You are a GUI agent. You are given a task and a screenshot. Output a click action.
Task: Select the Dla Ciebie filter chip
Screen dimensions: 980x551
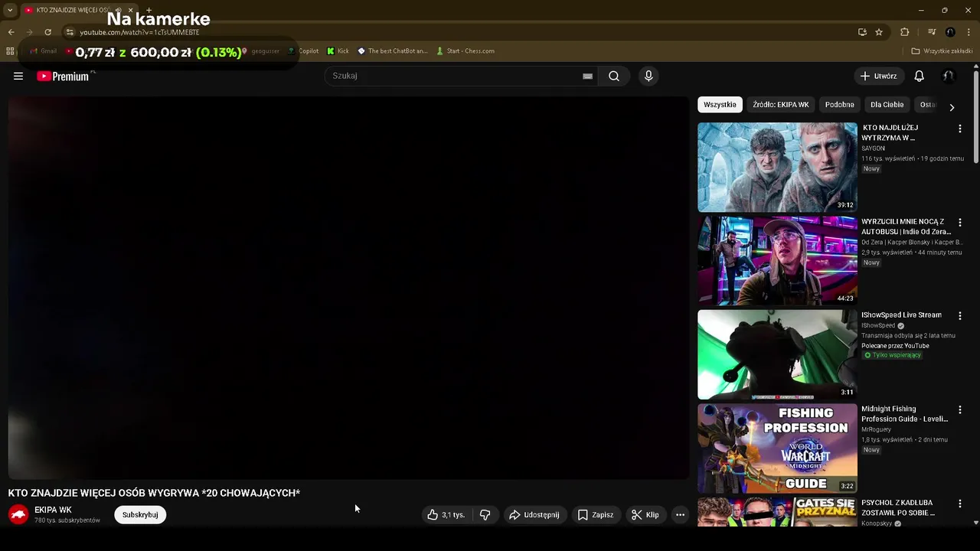[x=887, y=105]
